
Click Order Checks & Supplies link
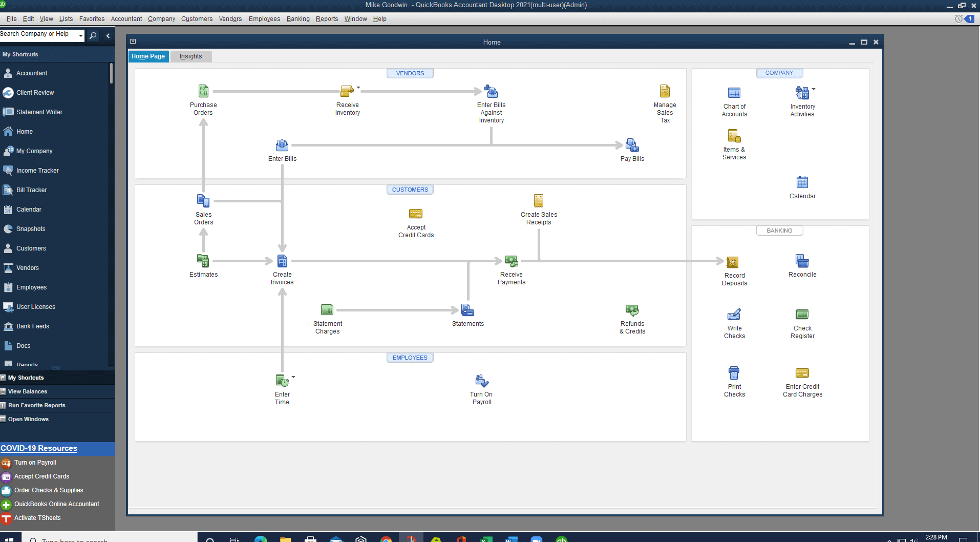49,490
